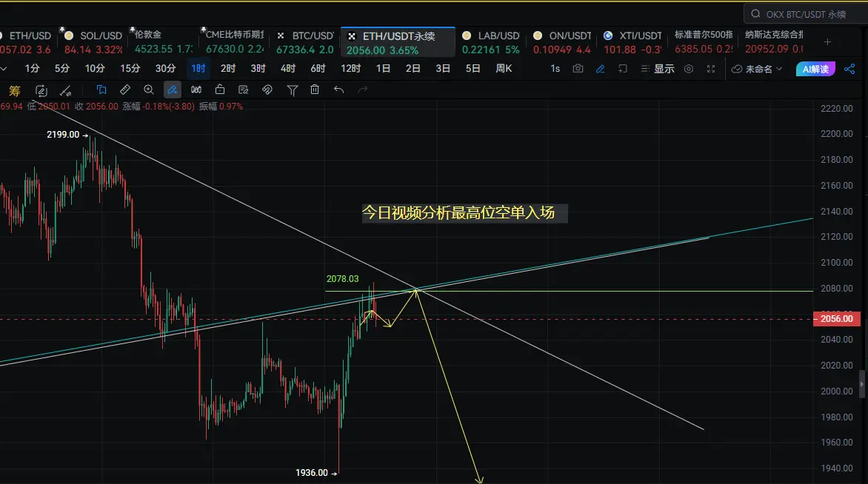The height and width of the screenshot is (484, 868).
Task: Select the 3时 timeframe
Action: tap(258, 69)
